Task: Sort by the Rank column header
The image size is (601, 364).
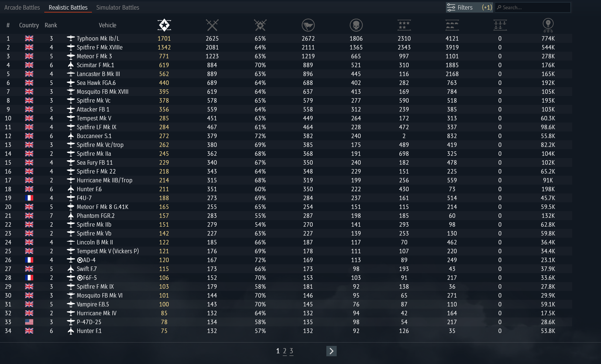Action: point(51,25)
